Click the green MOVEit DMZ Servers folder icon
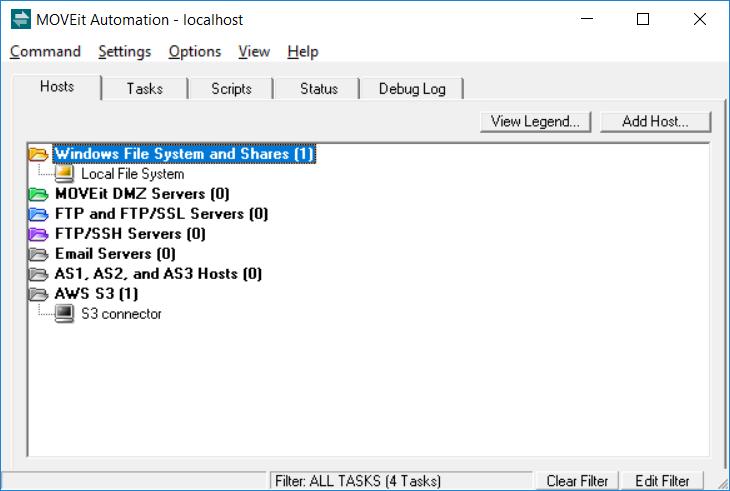The width and height of the screenshot is (730, 491). [39, 194]
